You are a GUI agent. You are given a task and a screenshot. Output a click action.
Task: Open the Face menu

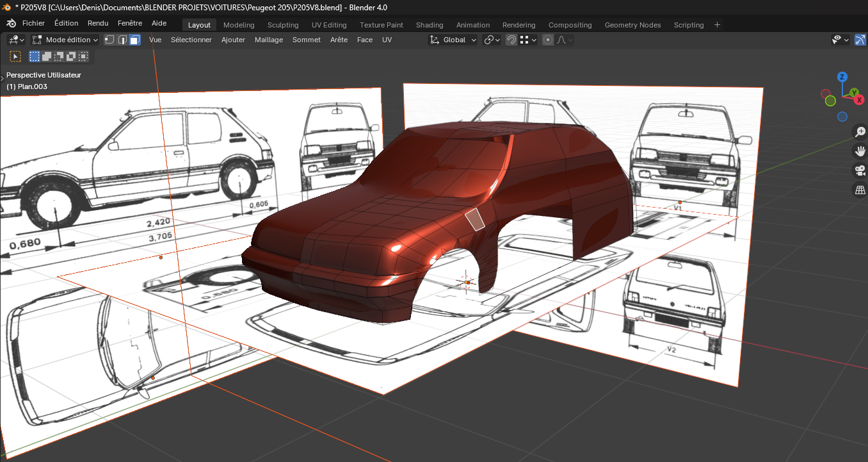(365, 40)
